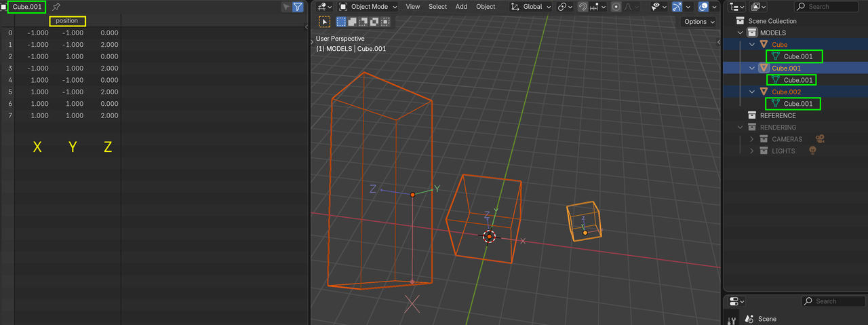
Task: Expand the LIGHTS collection
Action: 751,151
